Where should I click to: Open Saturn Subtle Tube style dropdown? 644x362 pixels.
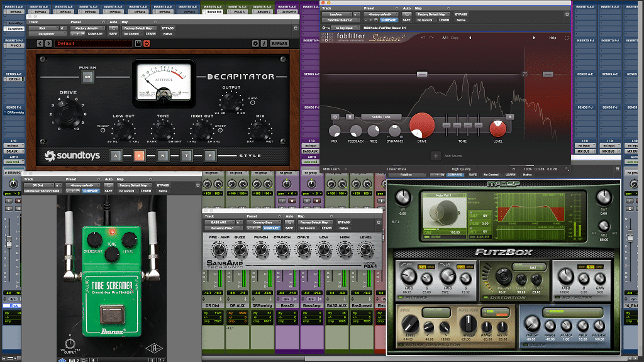(382, 117)
